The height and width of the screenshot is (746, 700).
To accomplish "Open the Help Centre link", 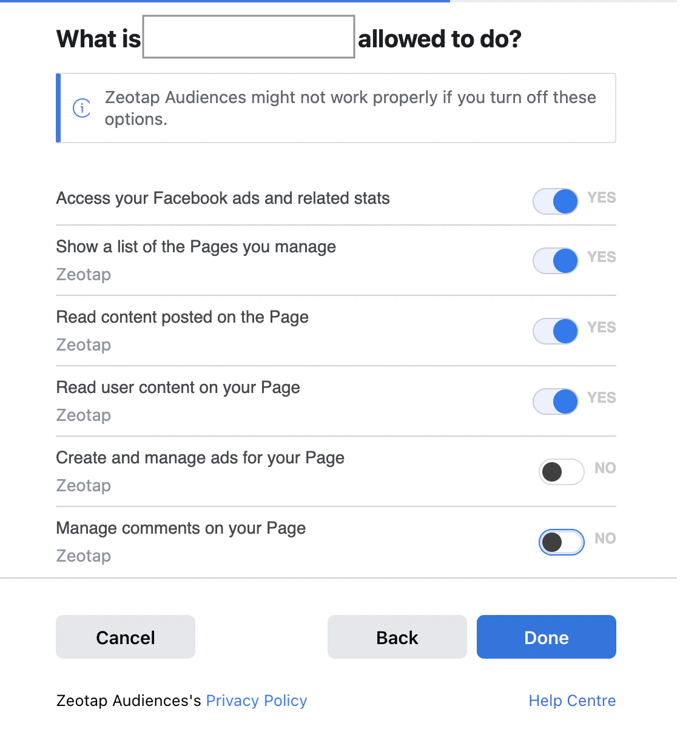I will [x=572, y=701].
